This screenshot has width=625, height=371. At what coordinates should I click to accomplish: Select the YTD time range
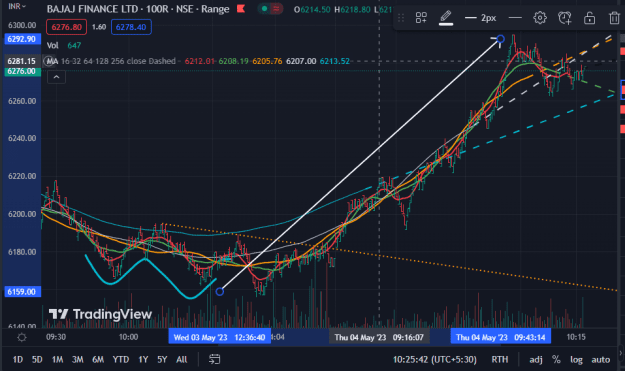pos(121,359)
